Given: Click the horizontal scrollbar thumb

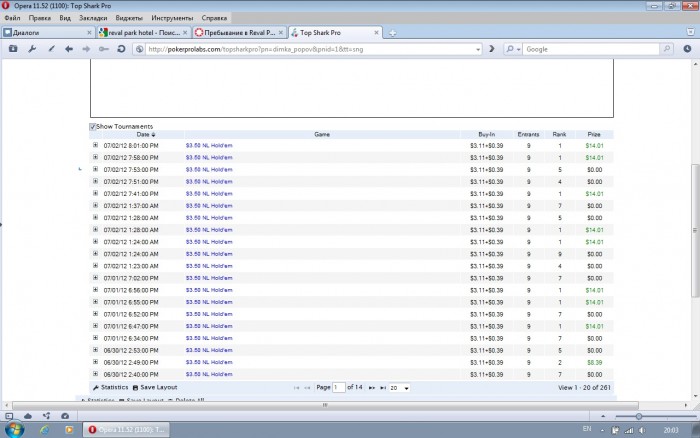Looking at the screenshot, I should point(325,405).
